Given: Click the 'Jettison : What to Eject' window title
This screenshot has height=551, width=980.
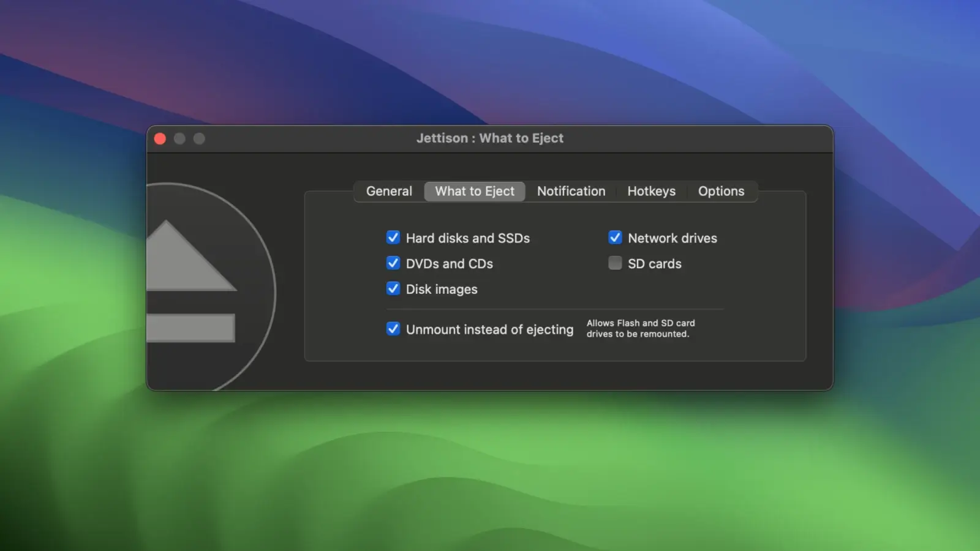Looking at the screenshot, I should pyautogui.click(x=489, y=138).
